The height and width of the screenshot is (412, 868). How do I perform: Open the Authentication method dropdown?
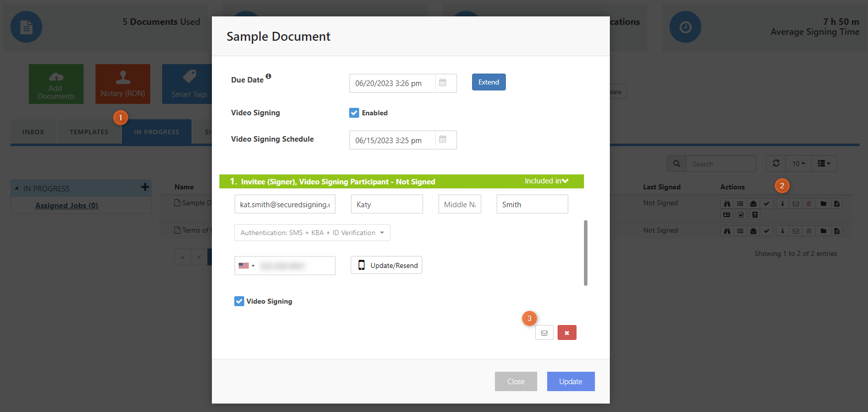312,233
